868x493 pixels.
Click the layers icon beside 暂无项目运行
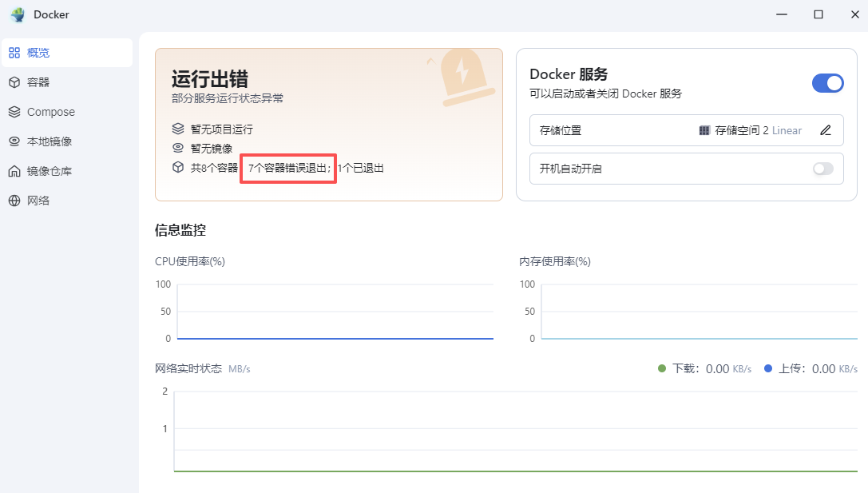pyautogui.click(x=178, y=129)
